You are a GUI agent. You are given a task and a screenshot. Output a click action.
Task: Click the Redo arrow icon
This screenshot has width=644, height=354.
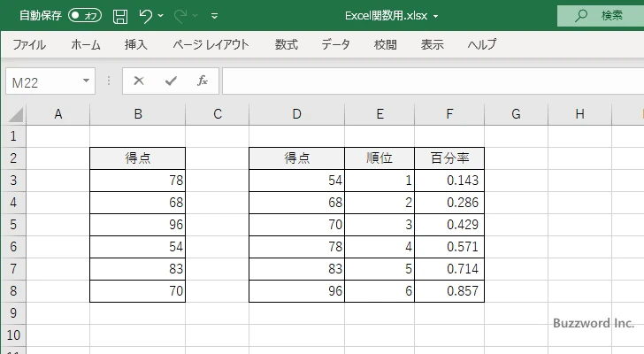pyautogui.click(x=180, y=16)
